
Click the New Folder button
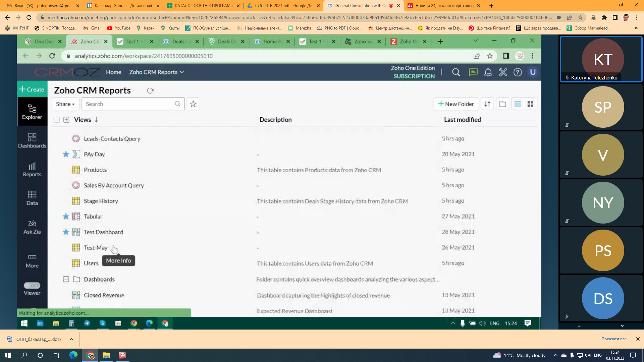pos(456,104)
